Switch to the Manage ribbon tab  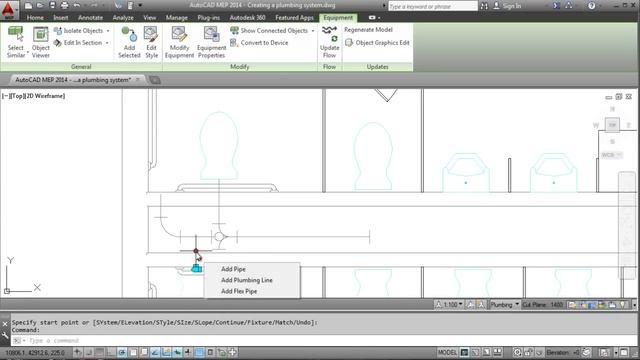coord(176,18)
